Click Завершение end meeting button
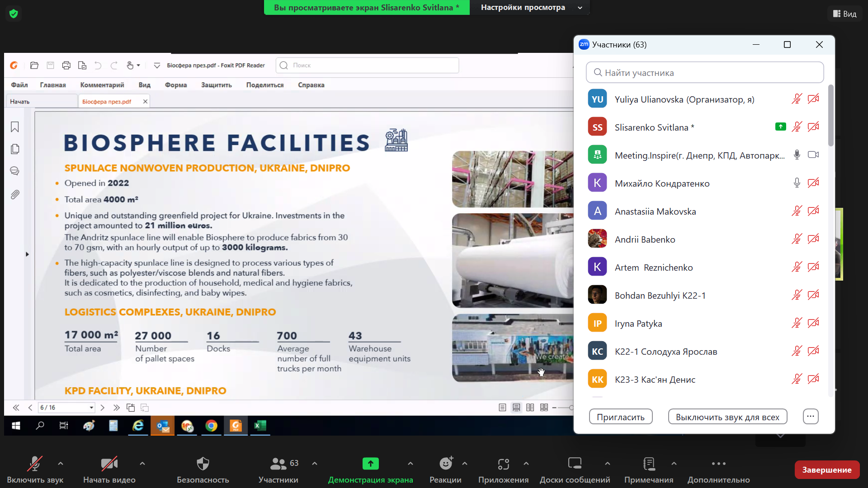868x488 pixels. point(827,470)
